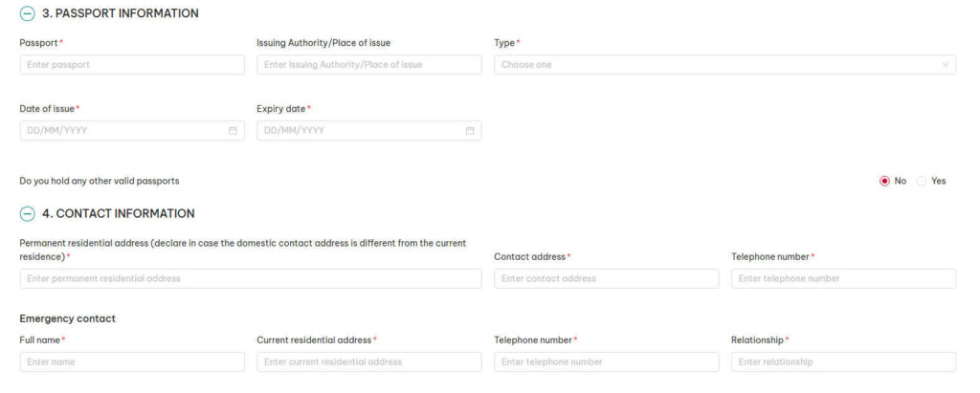Focus the emergency Current residential address field
Viewport: 980px width, 393px height.
click(368, 362)
